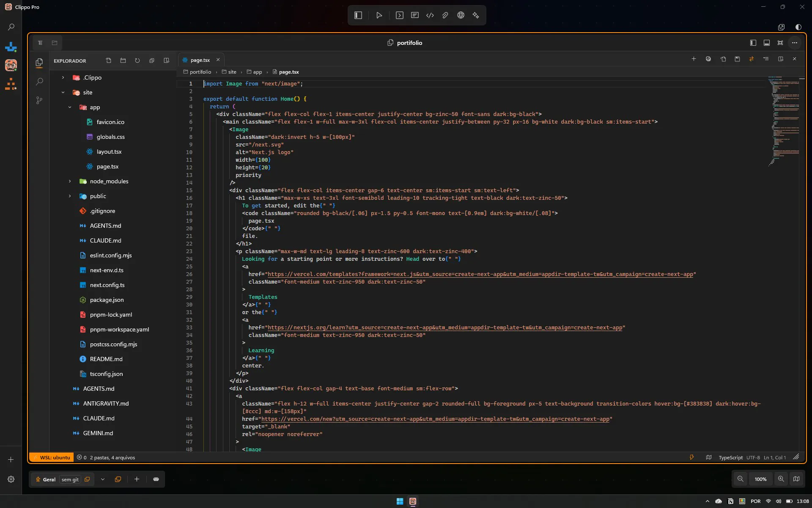Click the paperclip attachment icon
This screenshot has height=508, width=812.
coord(445,15)
